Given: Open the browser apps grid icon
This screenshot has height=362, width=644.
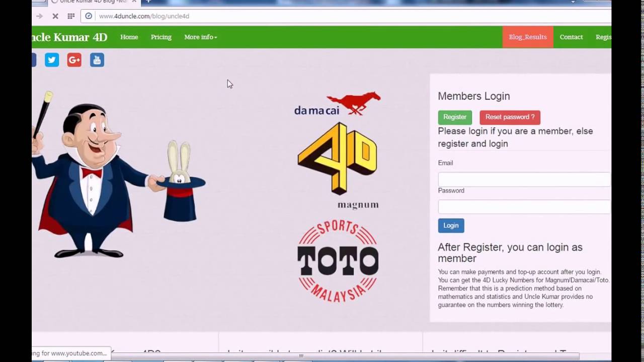Looking at the screenshot, I should tap(71, 16).
